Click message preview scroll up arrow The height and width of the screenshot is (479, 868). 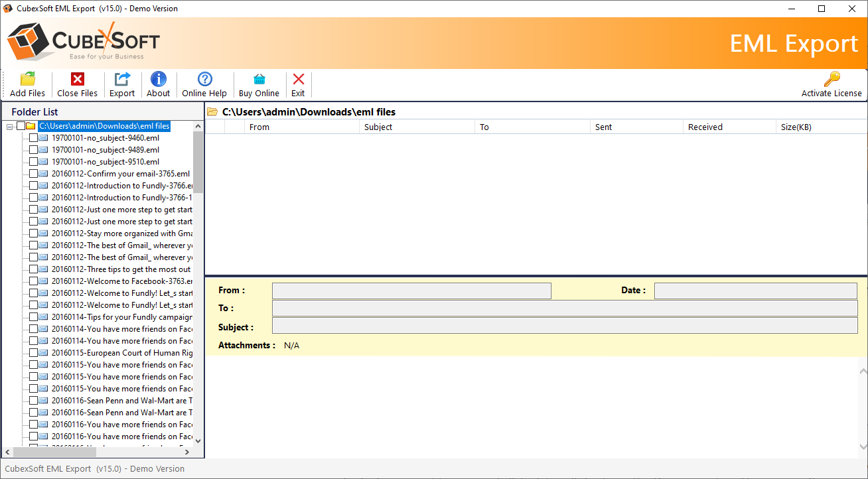(863, 371)
